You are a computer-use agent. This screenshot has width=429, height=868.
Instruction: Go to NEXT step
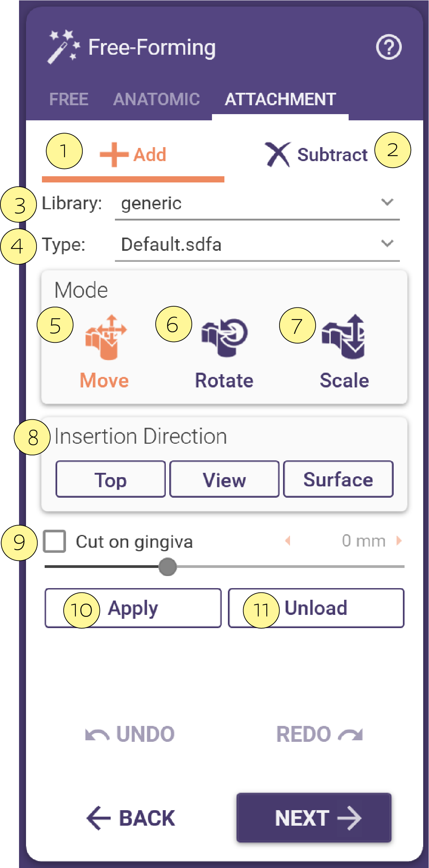point(314,818)
